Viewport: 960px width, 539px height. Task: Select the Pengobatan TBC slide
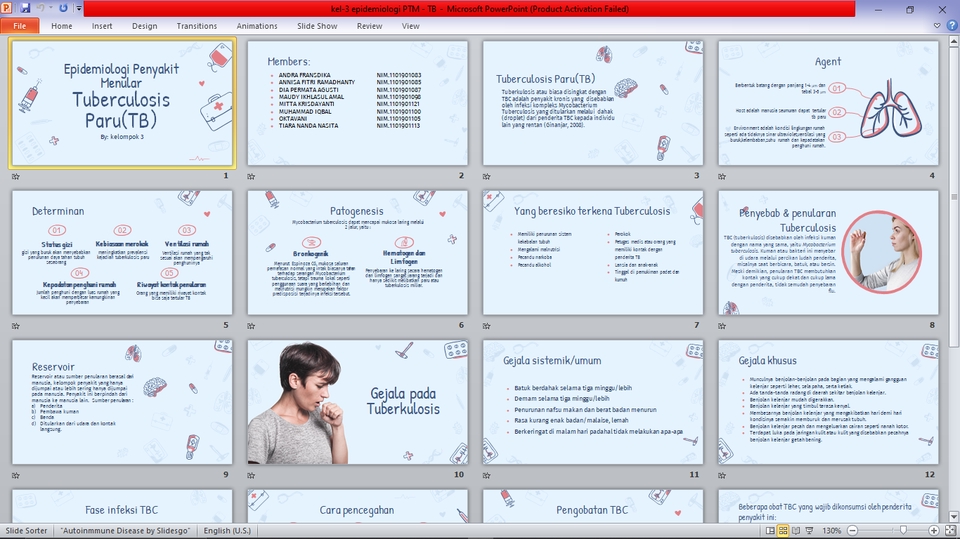(593, 506)
